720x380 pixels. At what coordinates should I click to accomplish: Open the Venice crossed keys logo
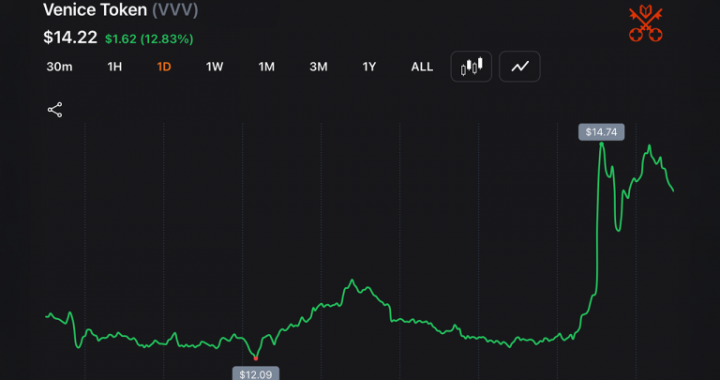tap(646, 23)
